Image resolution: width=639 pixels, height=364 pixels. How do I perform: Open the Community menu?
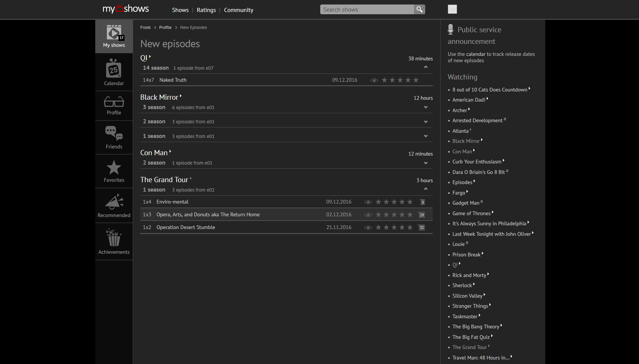point(238,10)
